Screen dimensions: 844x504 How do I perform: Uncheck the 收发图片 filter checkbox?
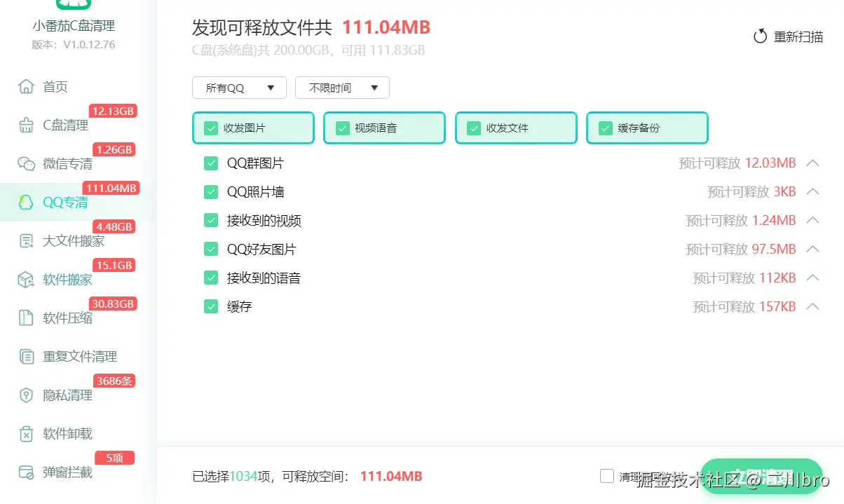[210, 128]
